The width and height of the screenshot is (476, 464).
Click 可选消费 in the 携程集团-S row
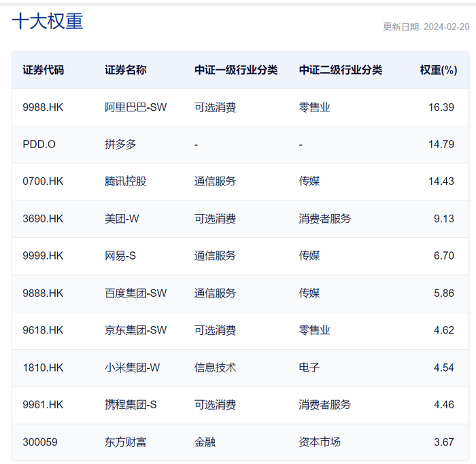tap(215, 405)
